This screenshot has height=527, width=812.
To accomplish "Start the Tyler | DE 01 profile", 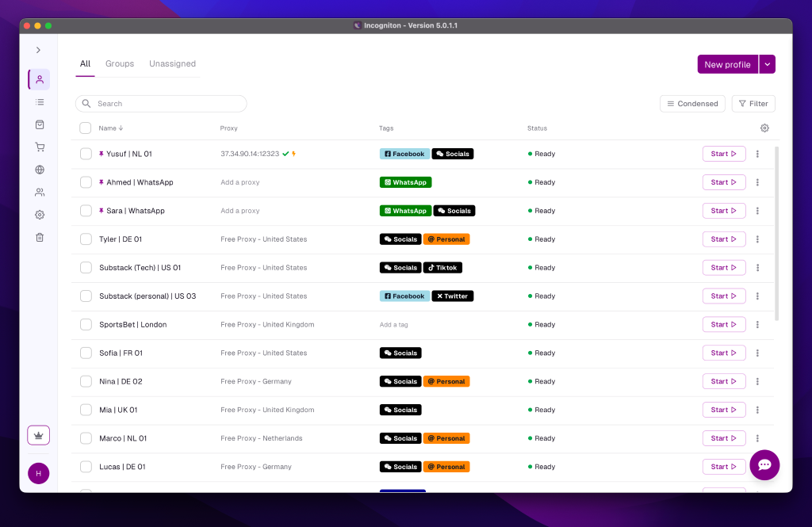I will (x=723, y=239).
